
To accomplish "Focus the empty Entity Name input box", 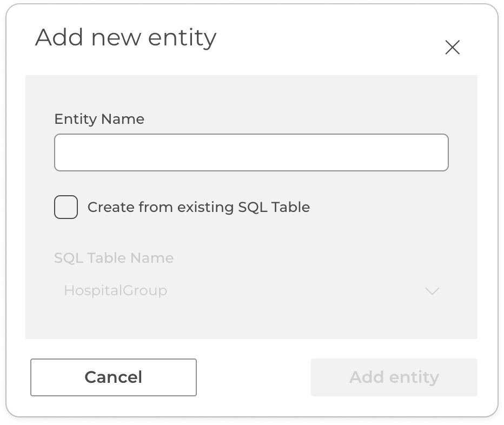I will point(251,152).
